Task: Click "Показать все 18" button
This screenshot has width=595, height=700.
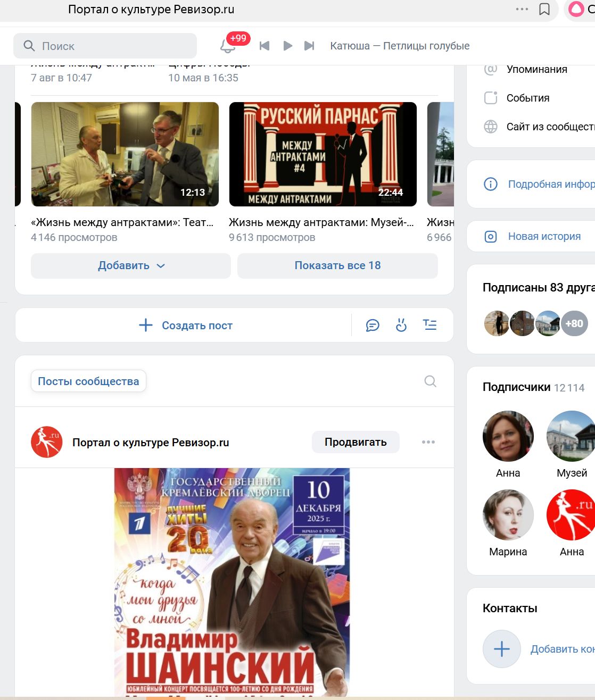Action: [x=337, y=265]
